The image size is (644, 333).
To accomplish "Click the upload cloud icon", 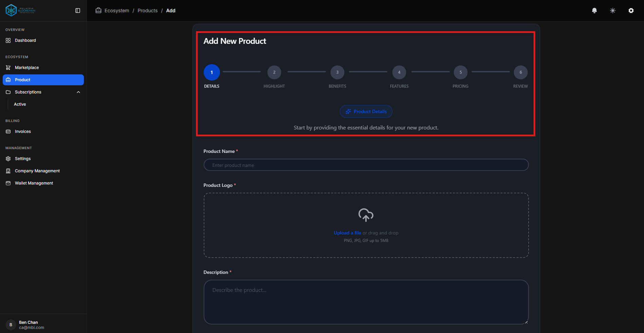I will (366, 215).
